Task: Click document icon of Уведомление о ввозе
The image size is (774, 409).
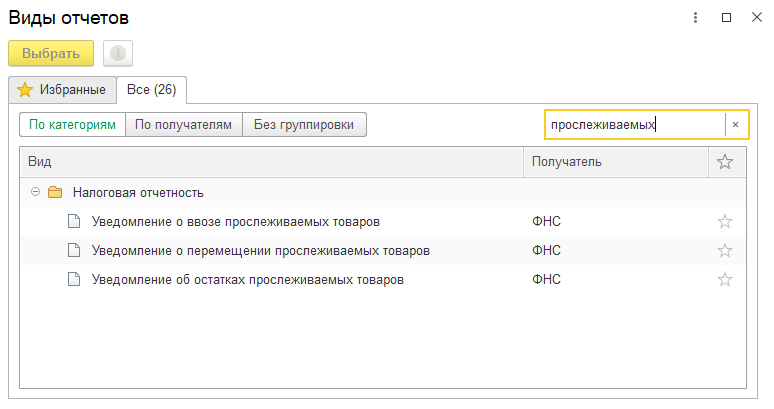Action: (x=73, y=221)
